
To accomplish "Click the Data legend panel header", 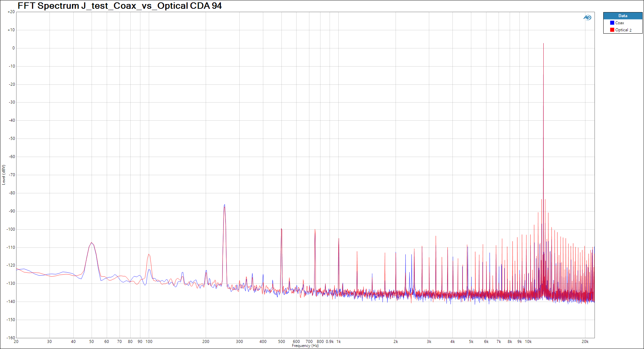I will tap(623, 15).
